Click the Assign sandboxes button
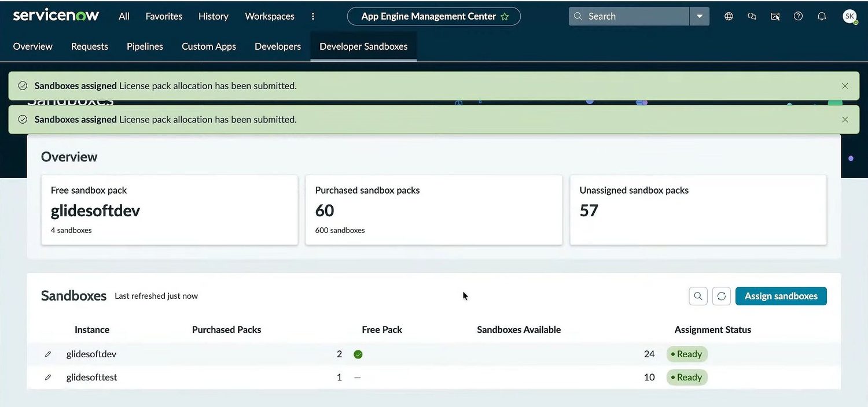 781,296
